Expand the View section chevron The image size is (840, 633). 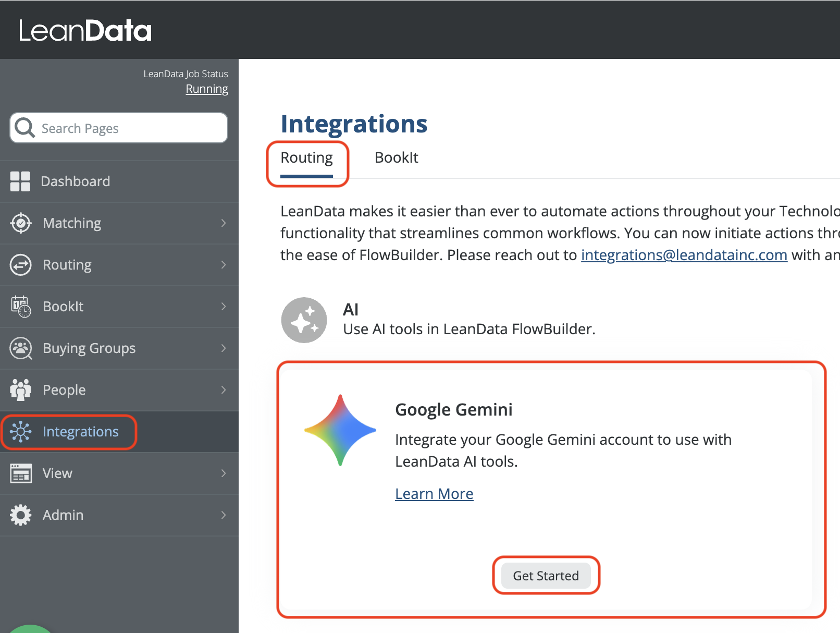pyautogui.click(x=224, y=473)
